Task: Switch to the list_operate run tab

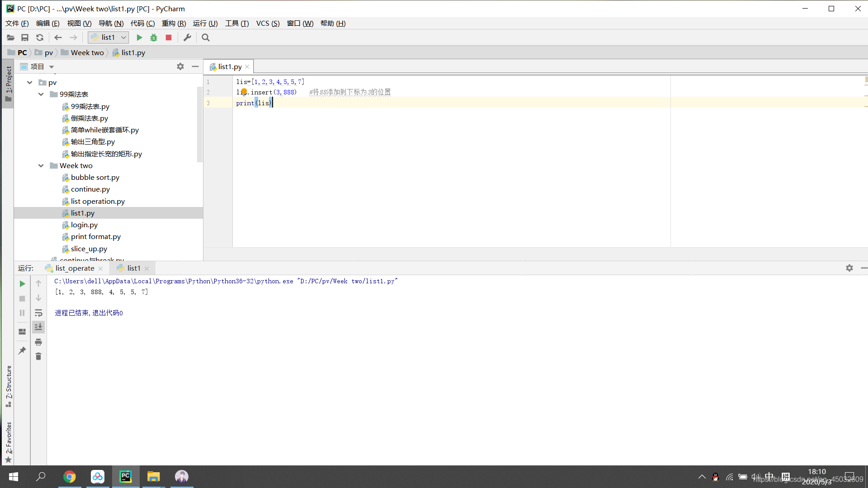Action: click(75, 268)
